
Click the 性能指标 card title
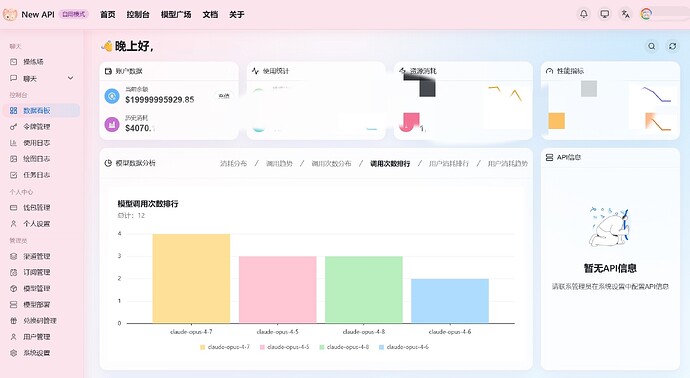pyautogui.click(x=570, y=71)
